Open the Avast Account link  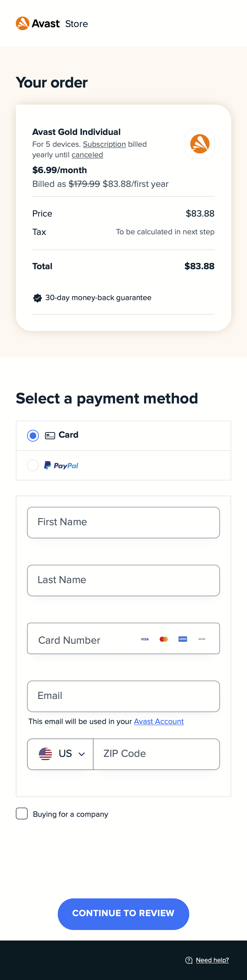coord(159,722)
